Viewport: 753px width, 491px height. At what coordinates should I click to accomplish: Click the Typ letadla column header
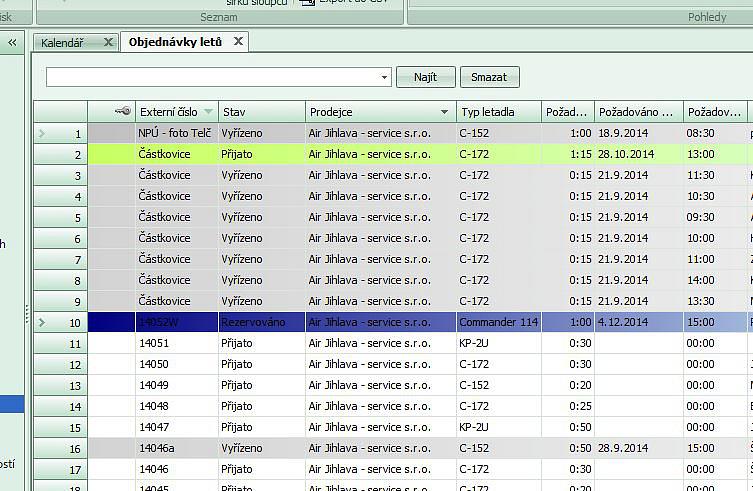[x=498, y=112]
